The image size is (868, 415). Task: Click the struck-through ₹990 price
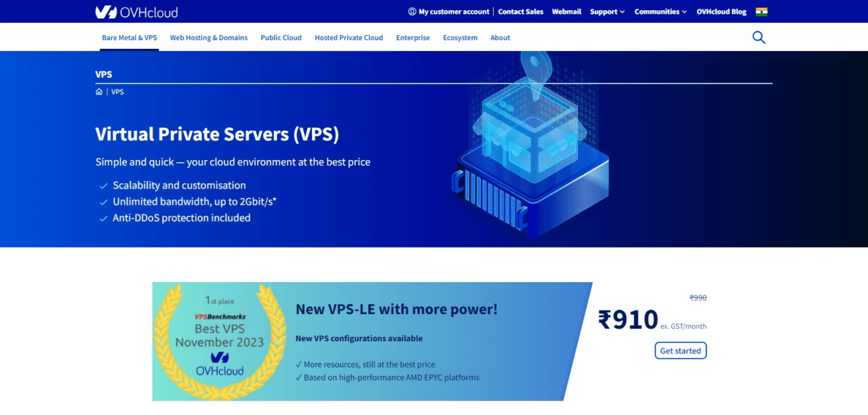click(698, 298)
